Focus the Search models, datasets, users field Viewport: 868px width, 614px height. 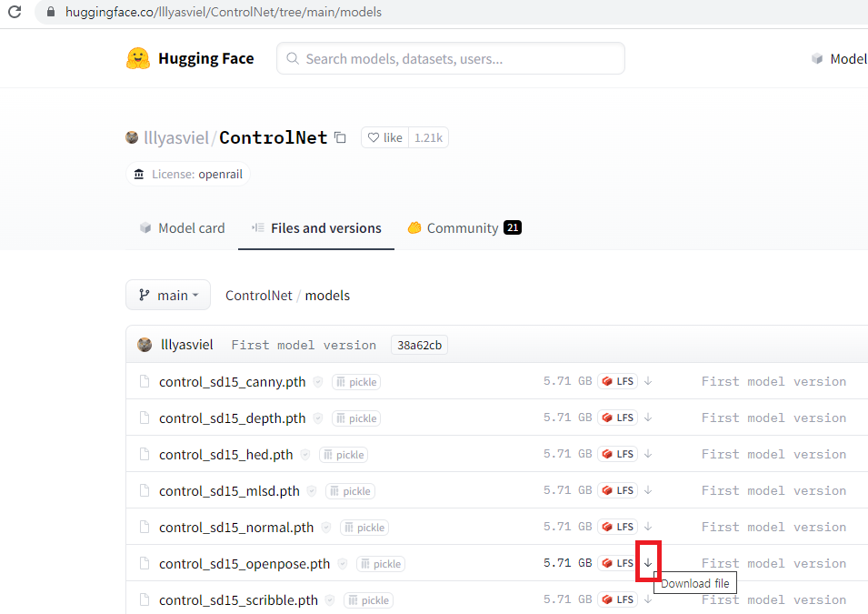click(x=451, y=58)
